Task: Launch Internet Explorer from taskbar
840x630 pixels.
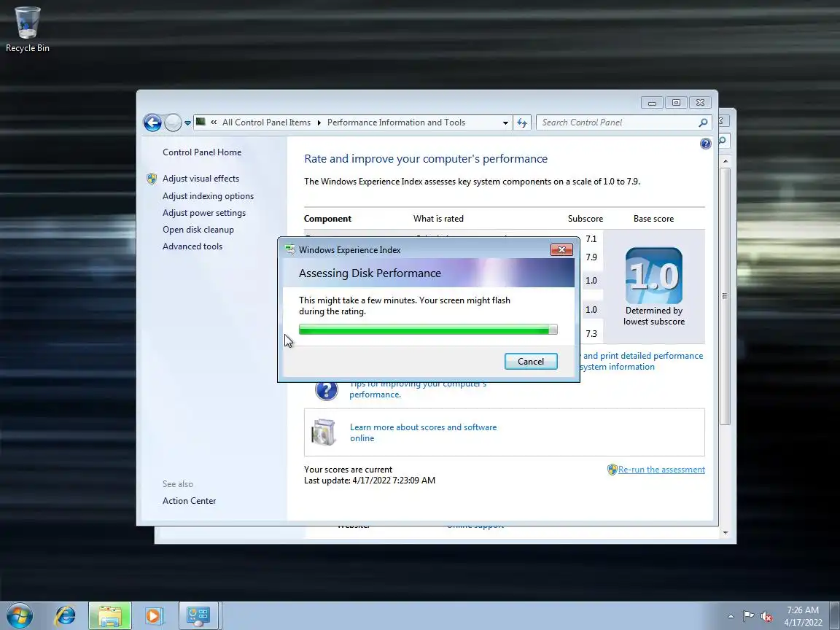Action: pos(65,615)
